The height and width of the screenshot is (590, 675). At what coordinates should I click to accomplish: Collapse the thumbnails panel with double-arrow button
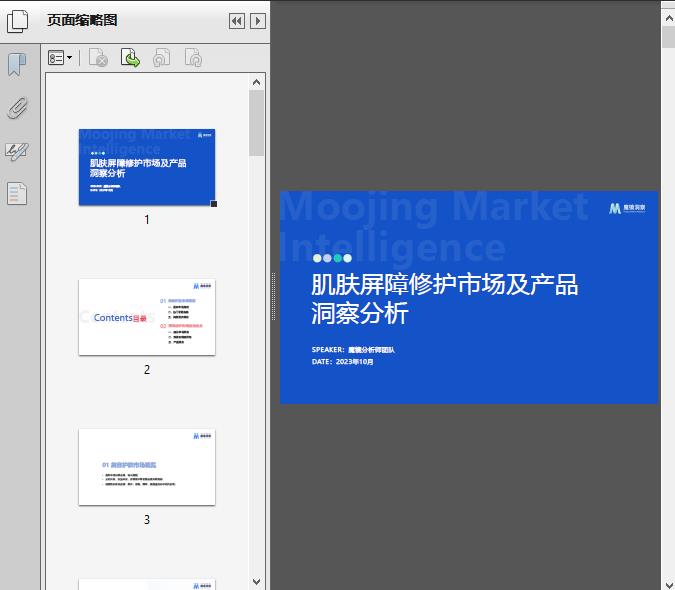click(237, 21)
